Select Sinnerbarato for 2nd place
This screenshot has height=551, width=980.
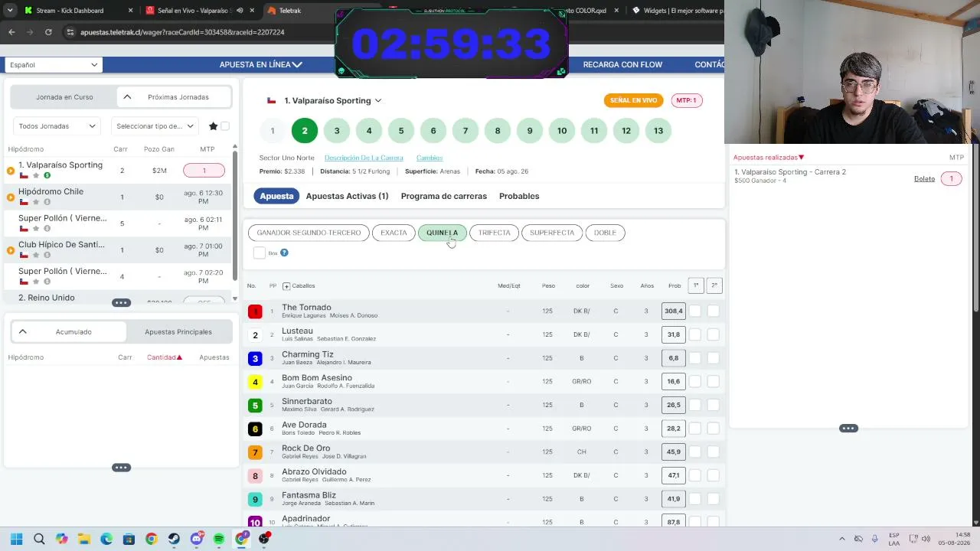[x=714, y=405]
